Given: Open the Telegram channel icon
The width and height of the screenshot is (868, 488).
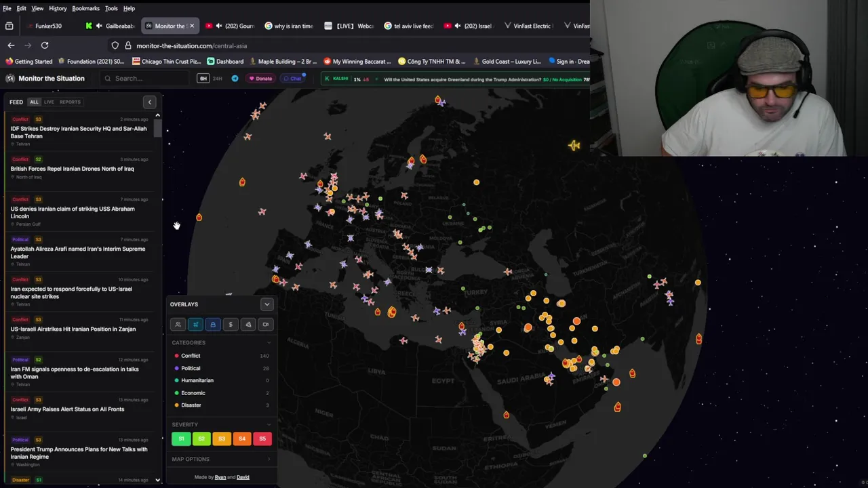Looking at the screenshot, I should tap(235, 79).
